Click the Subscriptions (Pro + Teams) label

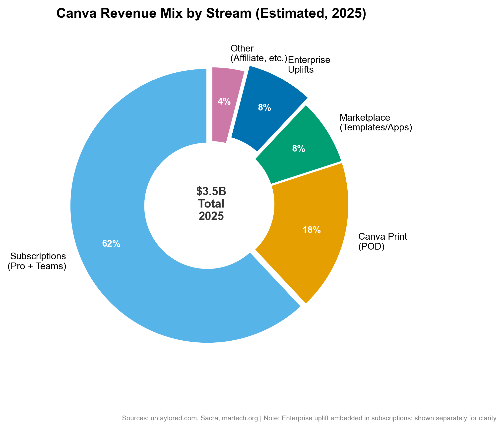click(37, 261)
